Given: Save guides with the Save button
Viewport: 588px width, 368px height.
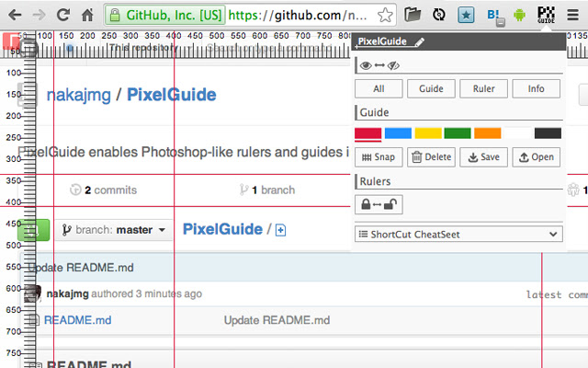Looking at the screenshot, I should 484,157.
